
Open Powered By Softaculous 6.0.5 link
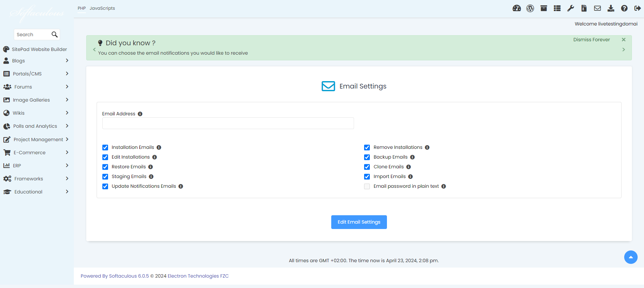coord(115,276)
